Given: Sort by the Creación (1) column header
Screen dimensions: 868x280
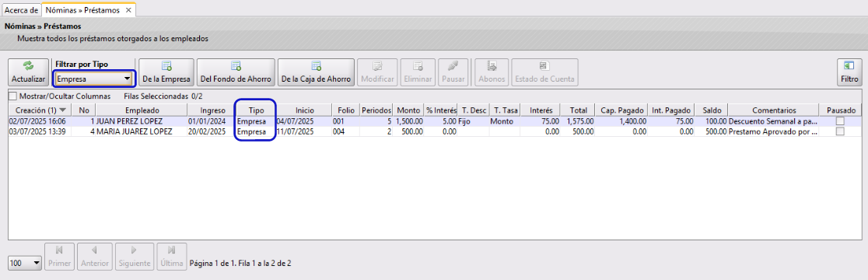Looking at the screenshot, I should [40, 110].
